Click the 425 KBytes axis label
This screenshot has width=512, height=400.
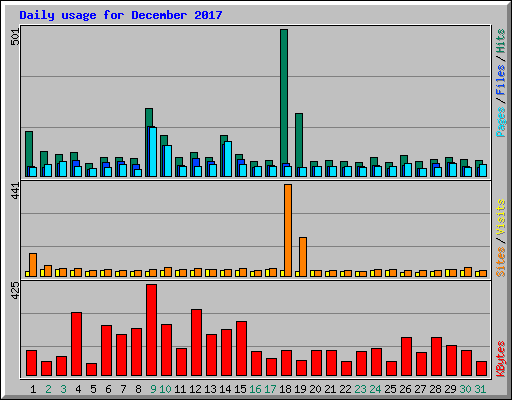[x=15, y=290]
